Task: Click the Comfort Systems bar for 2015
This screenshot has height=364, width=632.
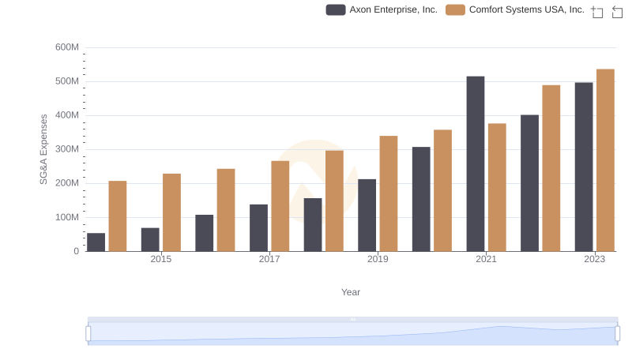Action: pos(171,212)
